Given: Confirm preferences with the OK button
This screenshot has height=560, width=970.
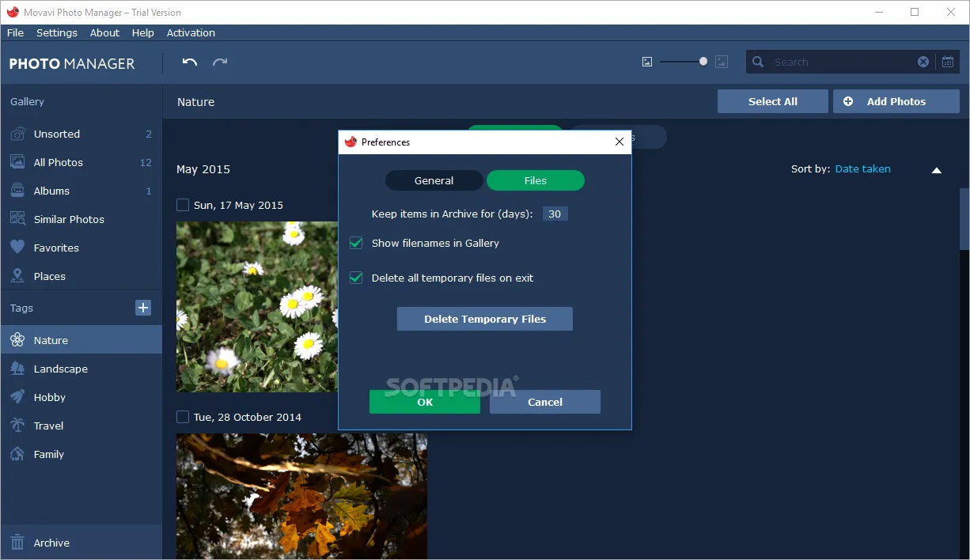Looking at the screenshot, I should pos(425,402).
